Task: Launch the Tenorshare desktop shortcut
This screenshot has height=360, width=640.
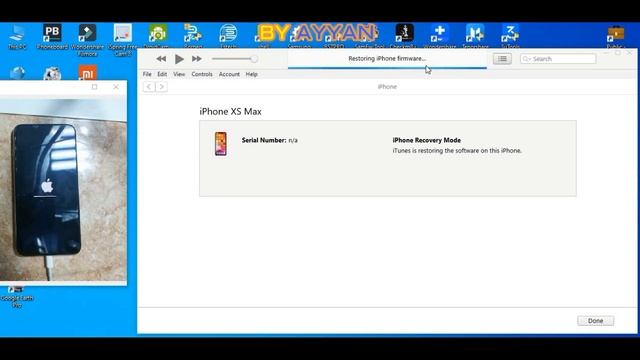Action: (x=475, y=36)
